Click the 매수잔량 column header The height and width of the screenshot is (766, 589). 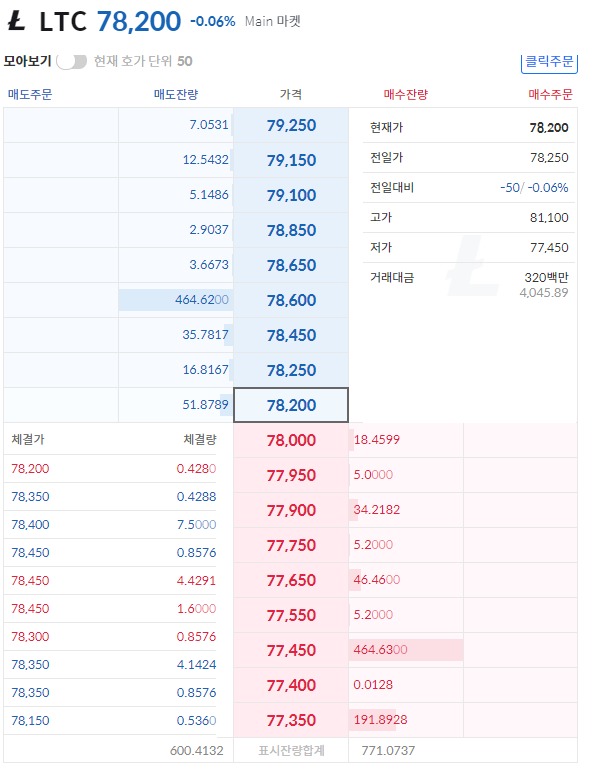point(406,94)
